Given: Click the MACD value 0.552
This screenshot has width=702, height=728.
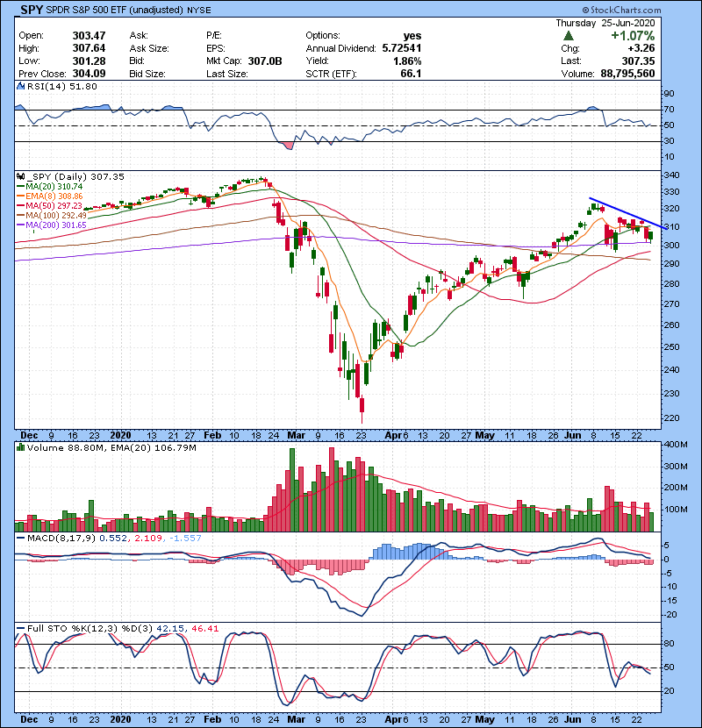Looking at the screenshot, I should coord(113,539).
